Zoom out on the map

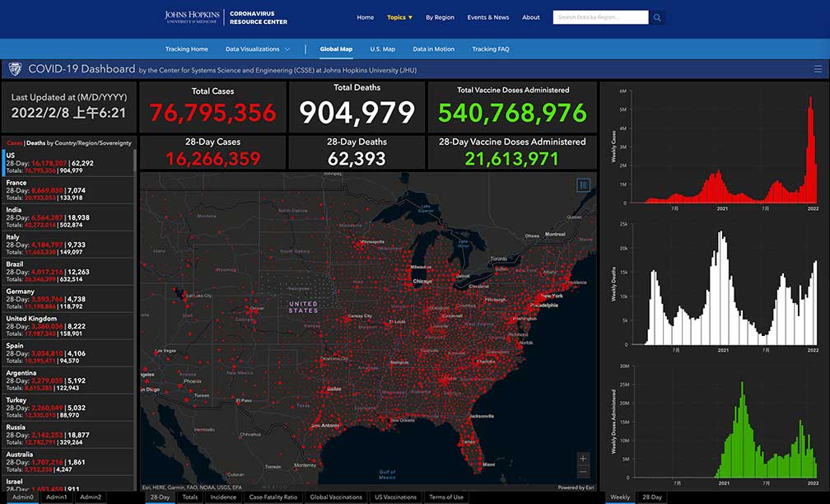tap(583, 472)
